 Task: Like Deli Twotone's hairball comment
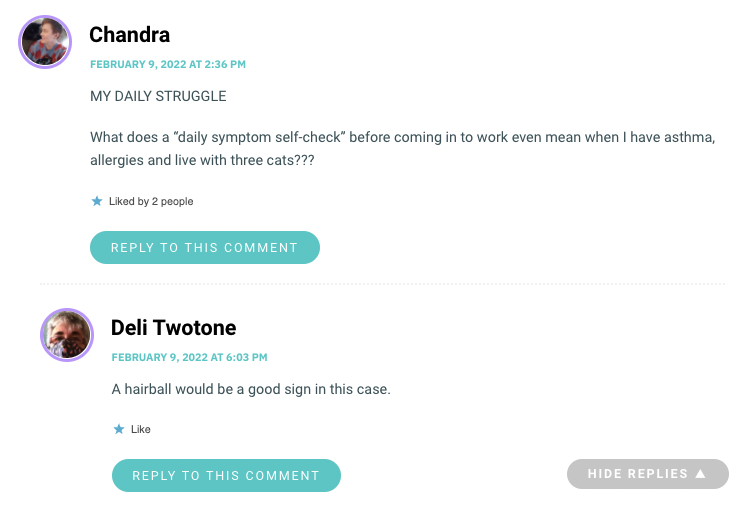click(141, 429)
